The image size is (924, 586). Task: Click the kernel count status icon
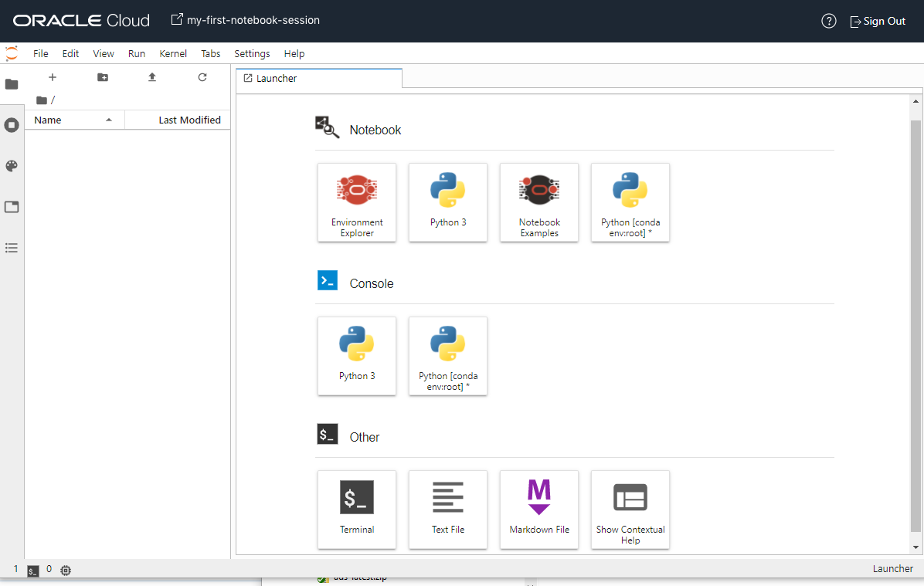click(66, 570)
